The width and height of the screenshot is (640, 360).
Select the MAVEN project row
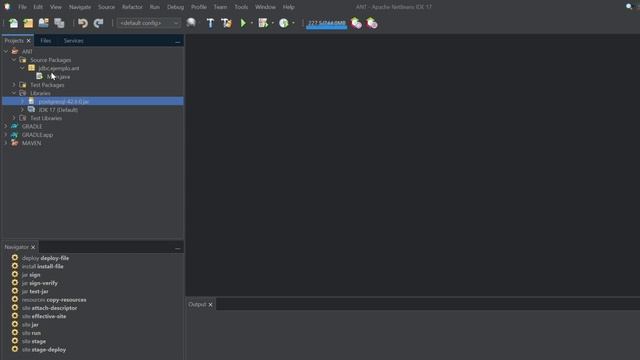click(31, 143)
